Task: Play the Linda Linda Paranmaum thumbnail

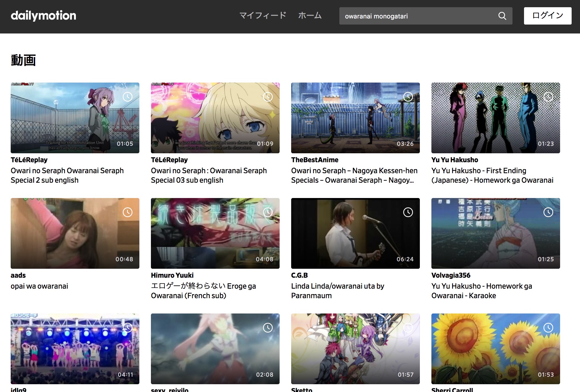Action: click(x=356, y=233)
